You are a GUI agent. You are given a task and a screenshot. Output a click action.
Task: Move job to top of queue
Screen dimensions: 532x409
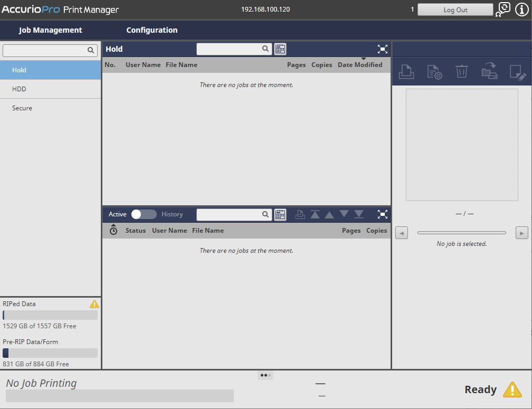315,214
